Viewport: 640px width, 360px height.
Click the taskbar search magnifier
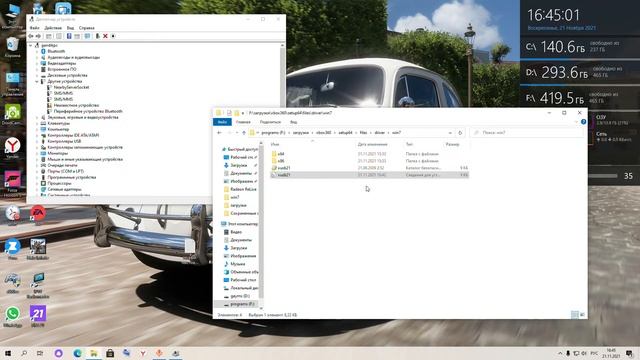click(x=24, y=353)
